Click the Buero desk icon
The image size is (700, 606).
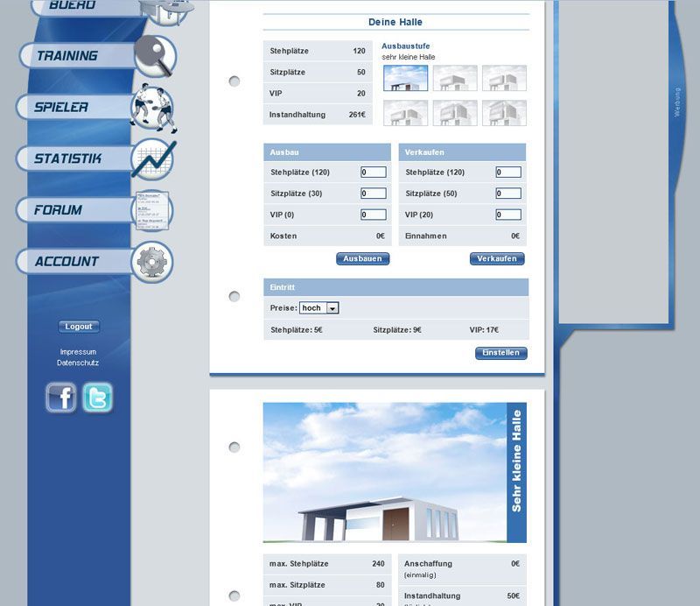[x=167, y=11]
